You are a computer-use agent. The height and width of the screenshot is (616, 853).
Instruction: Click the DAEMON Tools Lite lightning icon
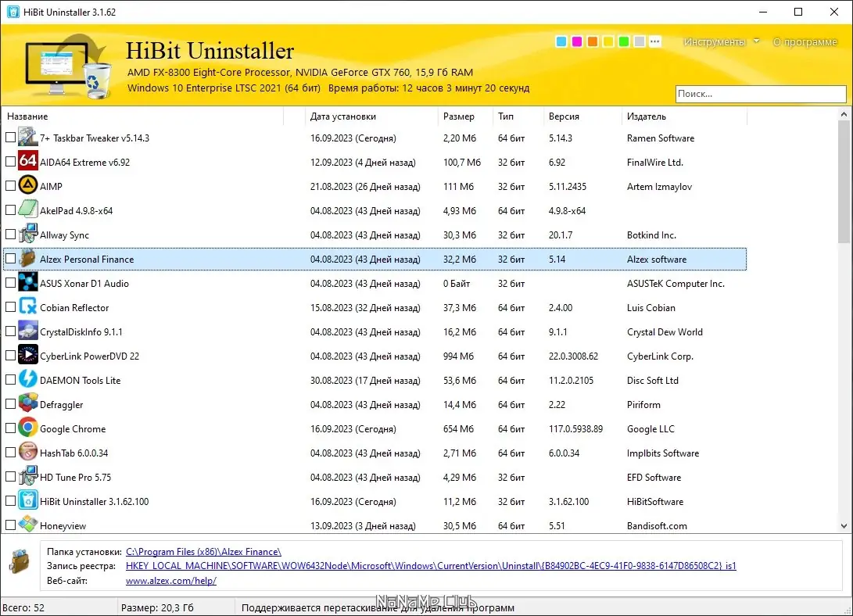click(x=27, y=379)
